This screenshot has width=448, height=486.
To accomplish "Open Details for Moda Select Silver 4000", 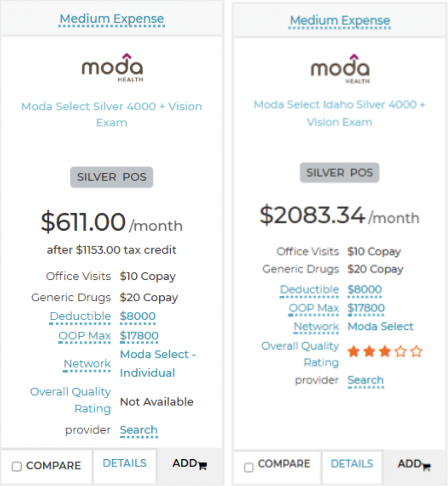I will click(125, 464).
